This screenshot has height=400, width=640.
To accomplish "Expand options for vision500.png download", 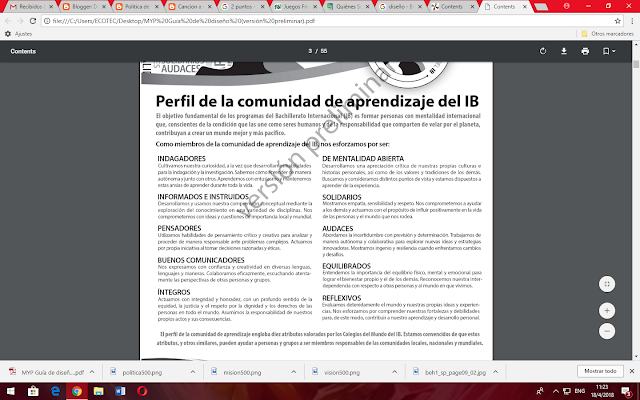I will [394, 372].
